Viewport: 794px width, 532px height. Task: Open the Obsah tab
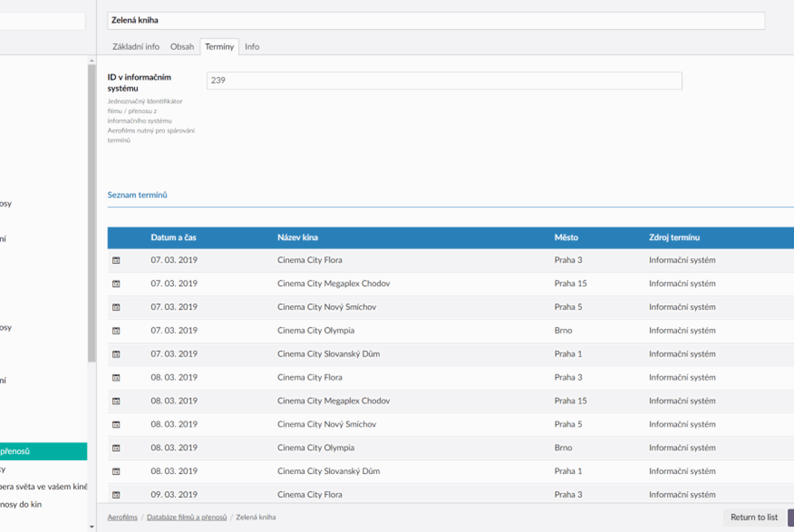point(182,47)
